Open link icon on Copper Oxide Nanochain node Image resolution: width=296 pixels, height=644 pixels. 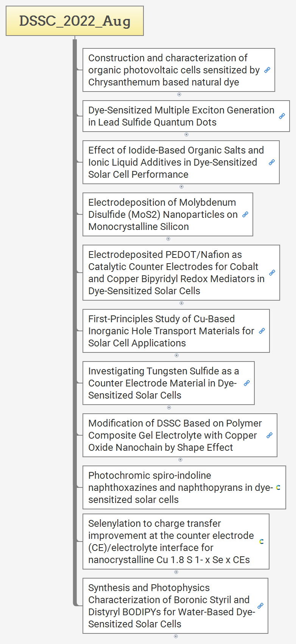tap(270, 435)
